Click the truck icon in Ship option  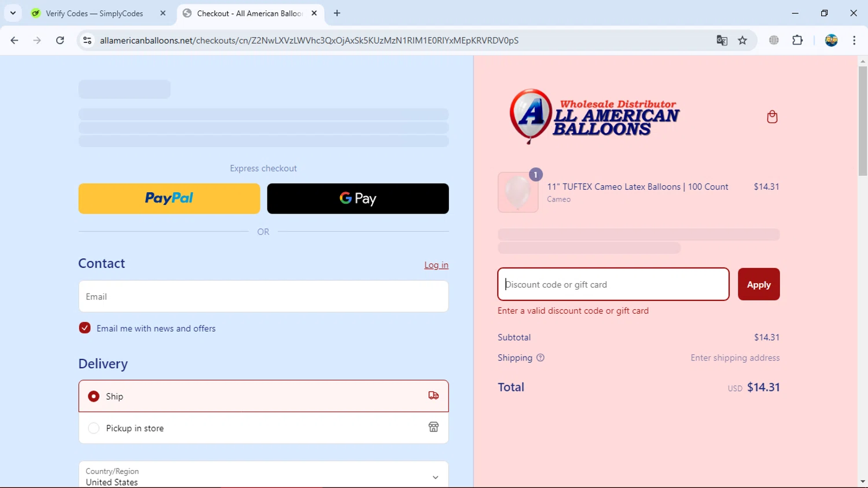click(x=433, y=395)
